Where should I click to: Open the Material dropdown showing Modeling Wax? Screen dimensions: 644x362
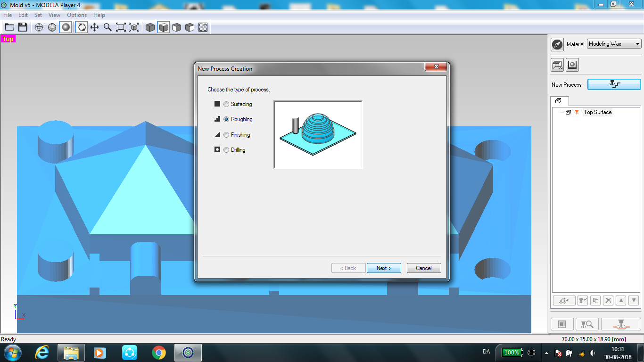click(614, 44)
